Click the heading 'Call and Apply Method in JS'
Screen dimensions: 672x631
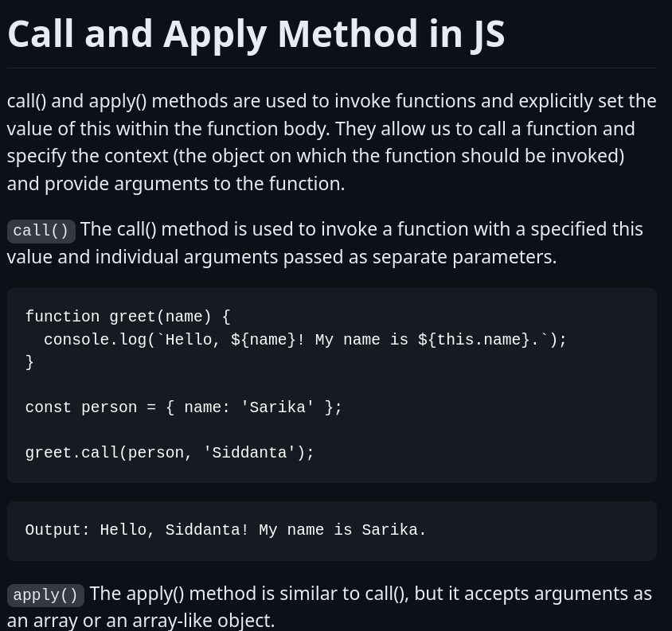256,34
